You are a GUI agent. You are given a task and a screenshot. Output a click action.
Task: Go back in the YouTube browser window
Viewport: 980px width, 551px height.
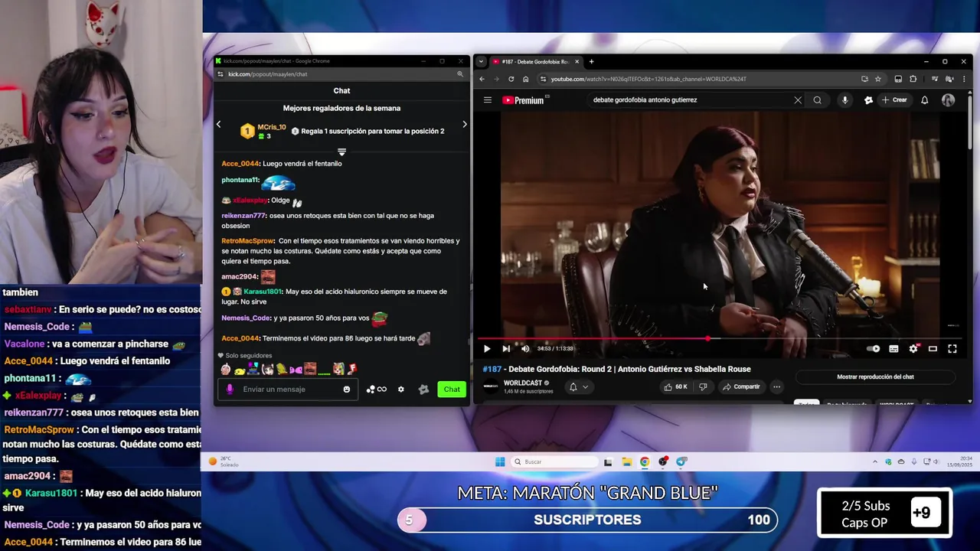coord(482,79)
